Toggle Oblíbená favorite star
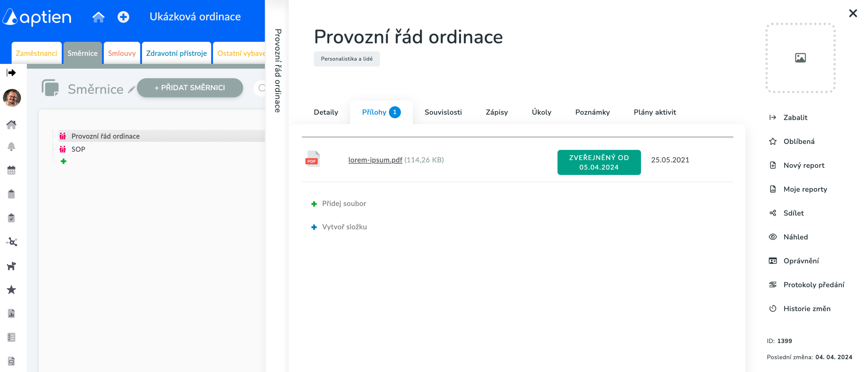Image resolution: width=868 pixels, height=372 pixels. (798, 141)
